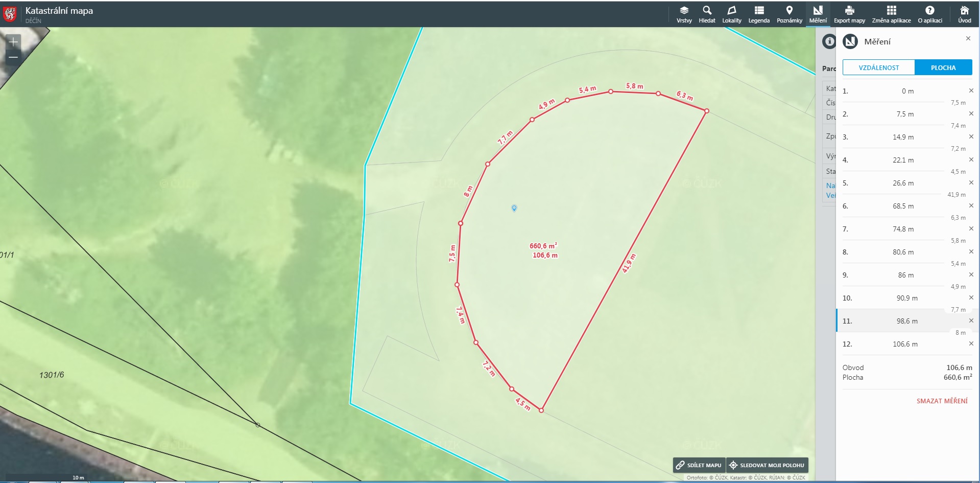Open Změna aplikace app switcher
The width and height of the screenshot is (980, 483).
(x=891, y=14)
